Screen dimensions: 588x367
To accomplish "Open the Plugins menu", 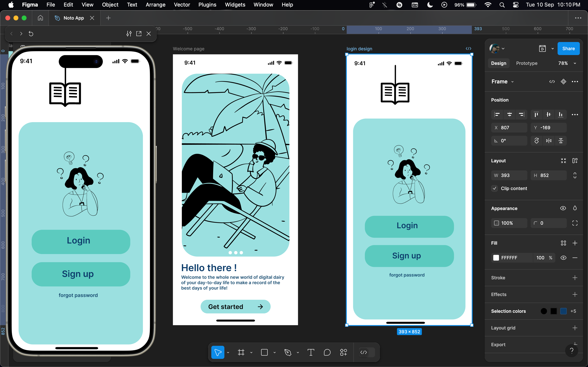I will click(207, 5).
